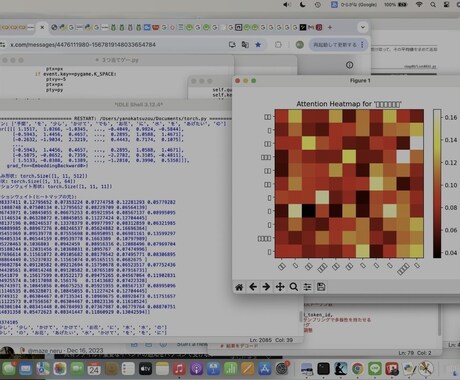Open Chrome extensions puzzle icon
460x380 pixels.
point(278,45)
